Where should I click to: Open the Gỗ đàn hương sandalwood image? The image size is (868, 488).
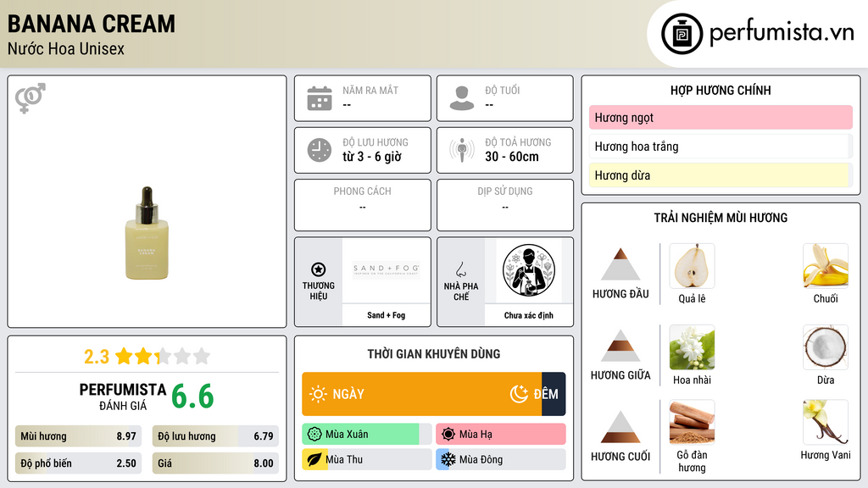click(692, 423)
